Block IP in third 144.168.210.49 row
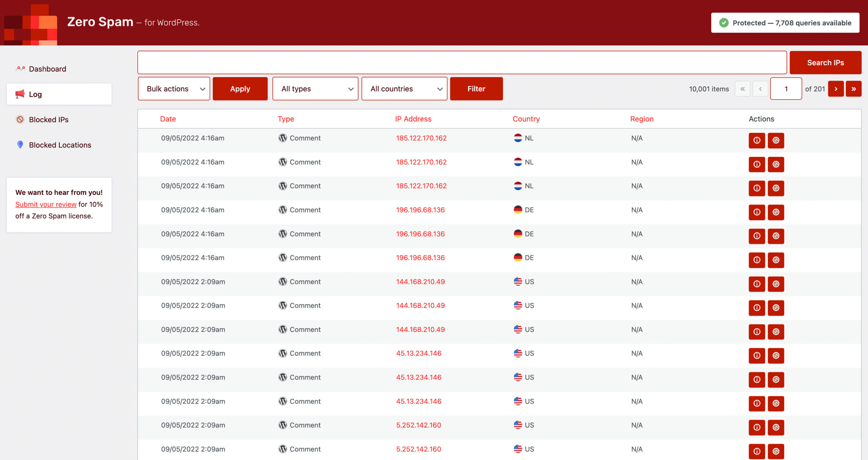The image size is (868, 460). (776, 332)
